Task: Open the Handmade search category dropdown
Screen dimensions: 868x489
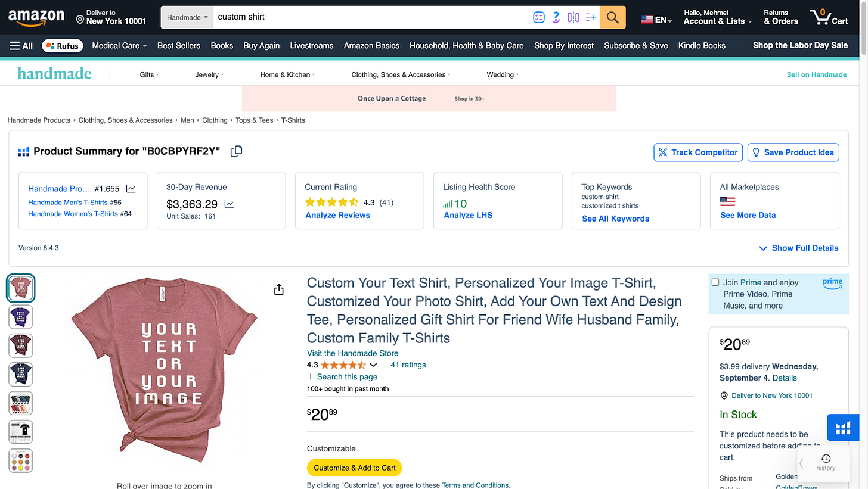Action: click(x=187, y=17)
